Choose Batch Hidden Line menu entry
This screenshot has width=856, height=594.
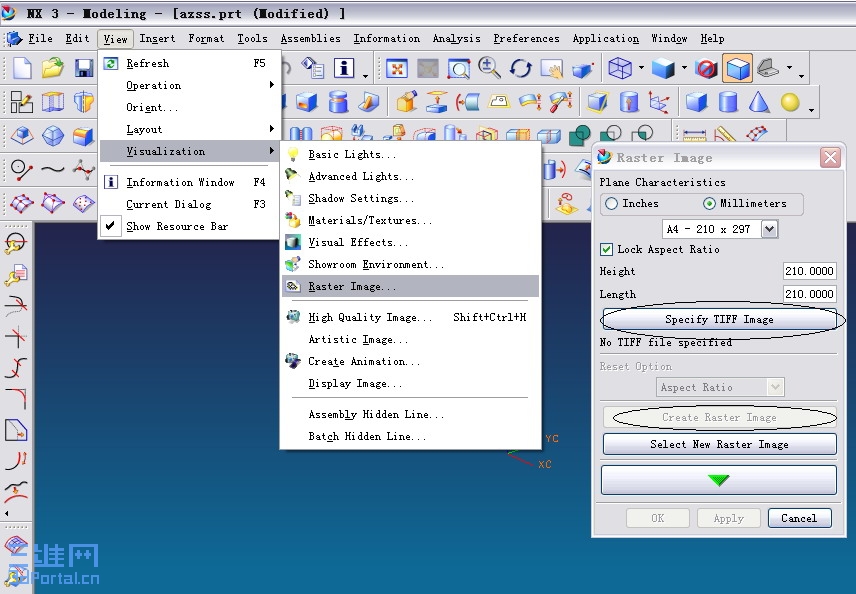411,436
